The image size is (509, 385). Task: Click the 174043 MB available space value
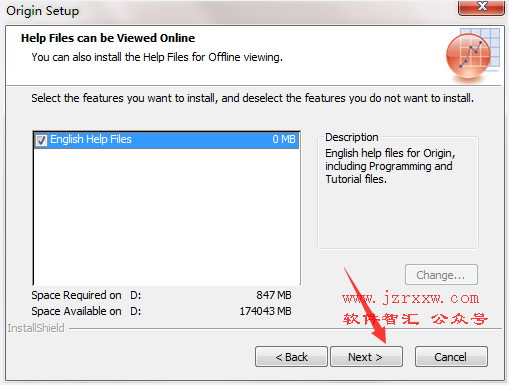[x=265, y=311]
